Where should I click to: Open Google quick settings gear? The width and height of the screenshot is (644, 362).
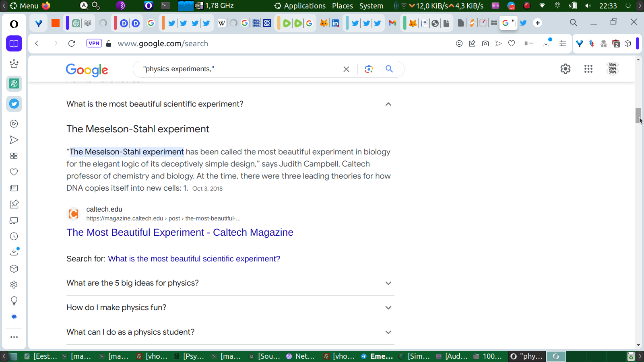(x=565, y=69)
